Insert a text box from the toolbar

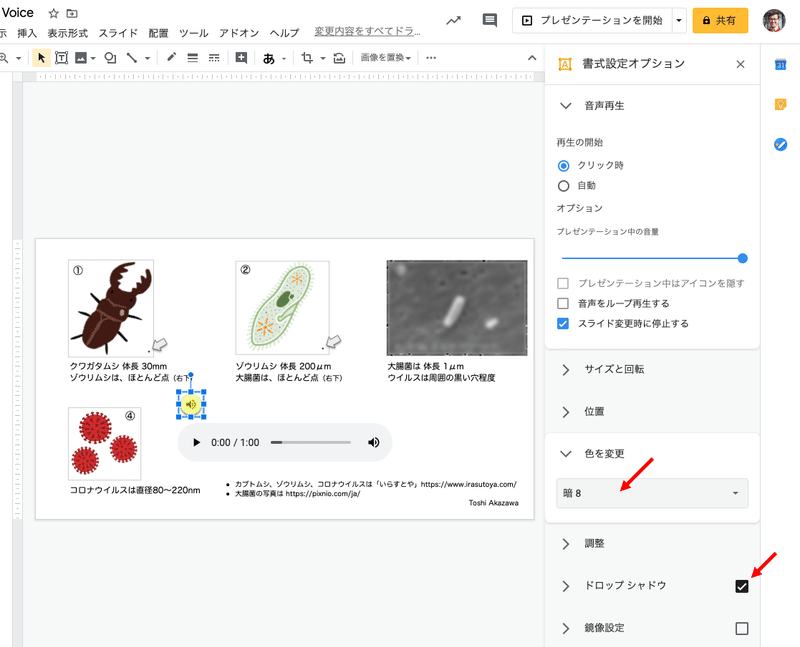pos(61,57)
